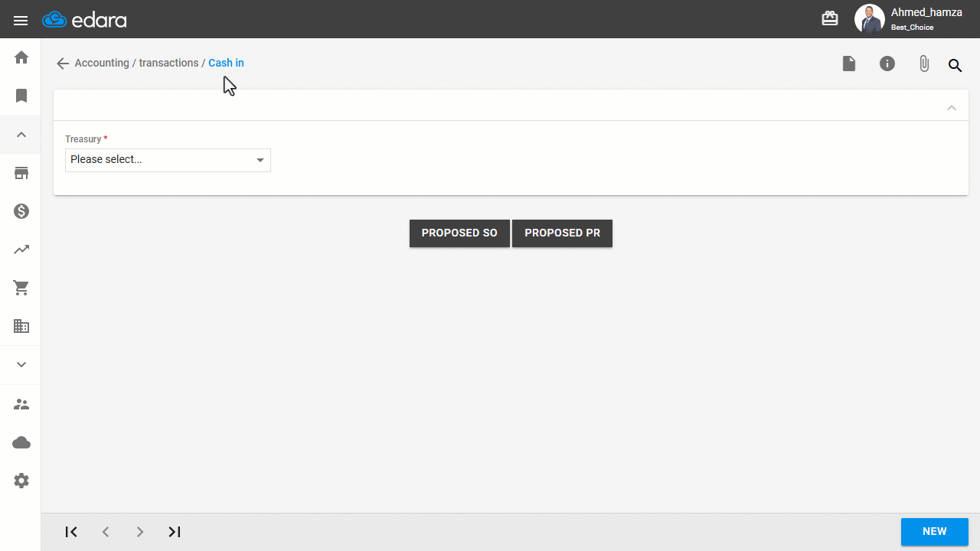The image size is (980, 551).
Task: Go back using the breadcrumb arrow
Action: [63, 64]
